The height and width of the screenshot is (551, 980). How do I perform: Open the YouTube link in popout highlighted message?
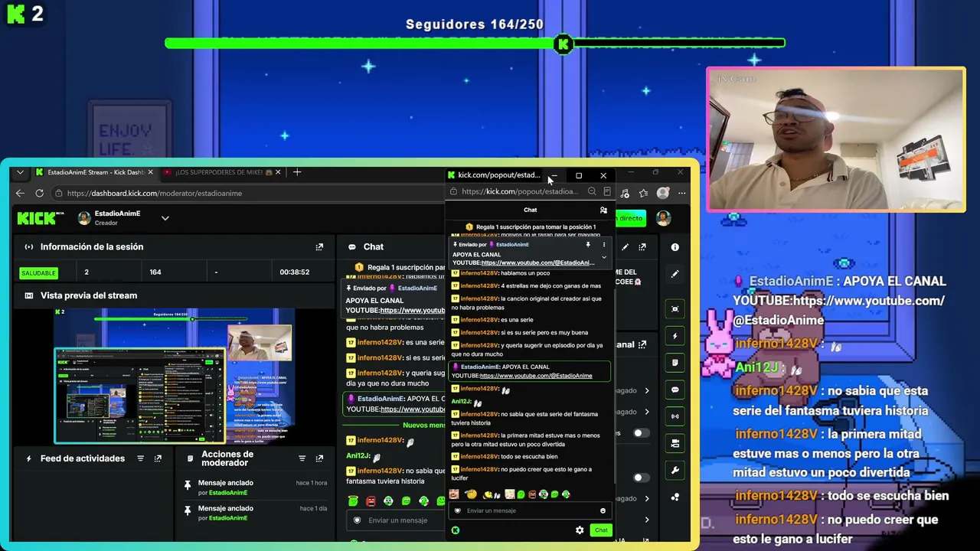pyautogui.click(x=536, y=376)
